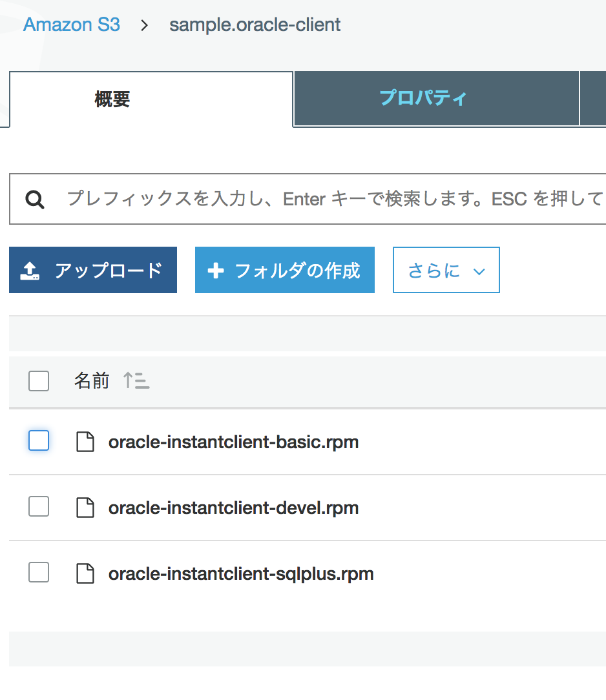This screenshot has height=700, width=606.
Task: Check the oracle-instantclient-basic.rpm checkbox
Action: 39,440
